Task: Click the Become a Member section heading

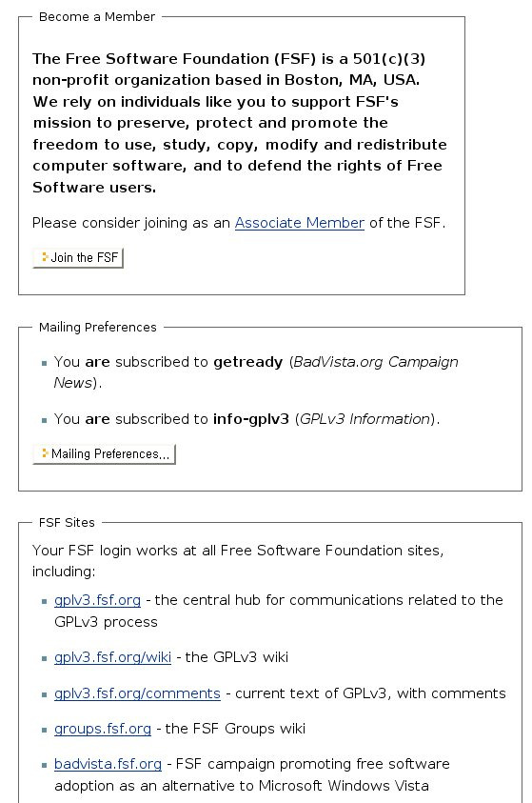Action: tap(97, 17)
